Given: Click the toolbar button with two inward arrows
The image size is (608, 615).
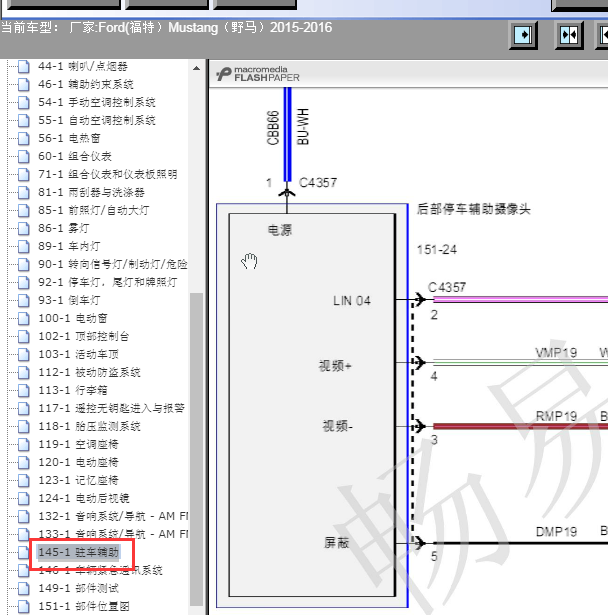Looking at the screenshot, I should pyautogui.click(x=569, y=35).
